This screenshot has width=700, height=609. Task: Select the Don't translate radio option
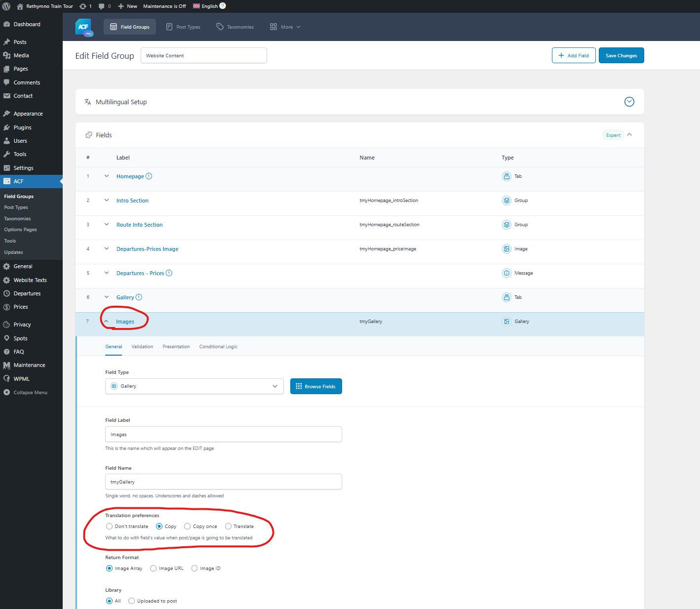(x=109, y=527)
